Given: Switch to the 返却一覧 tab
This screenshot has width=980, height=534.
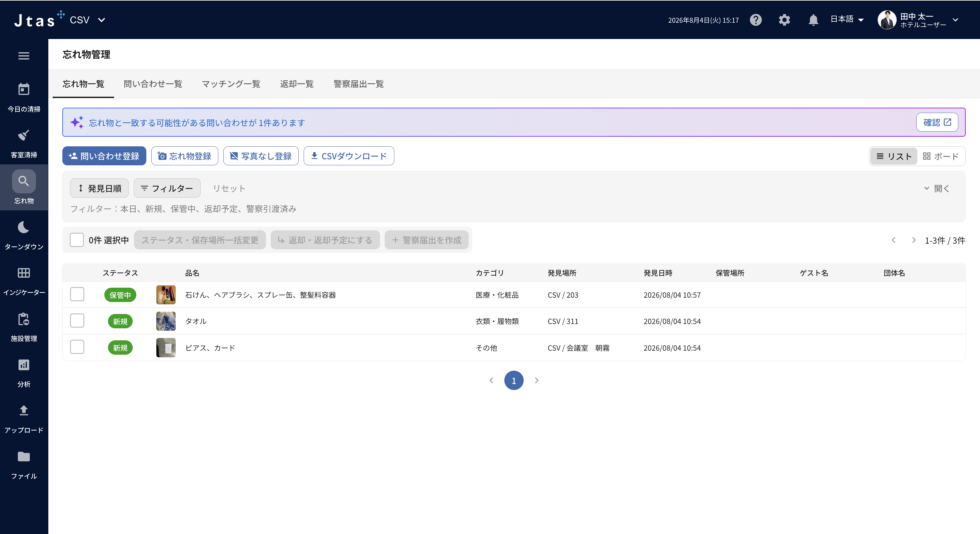Looking at the screenshot, I should click(297, 84).
